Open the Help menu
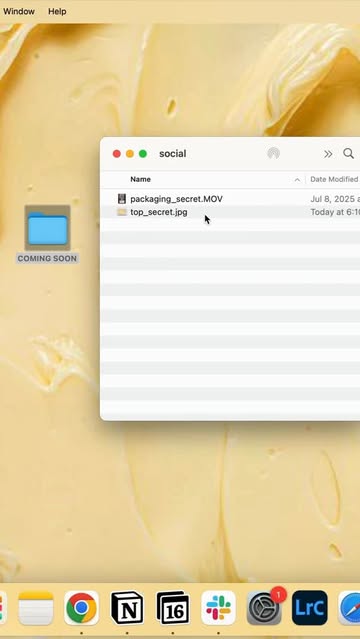The image size is (360, 639). (x=57, y=11)
